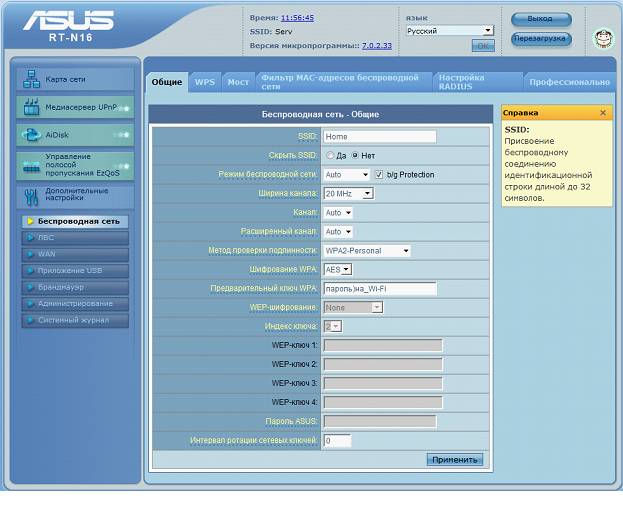Screen dimensions: 623x507
Task: Open the Карта сети menu item
Action: [x=75, y=79]
